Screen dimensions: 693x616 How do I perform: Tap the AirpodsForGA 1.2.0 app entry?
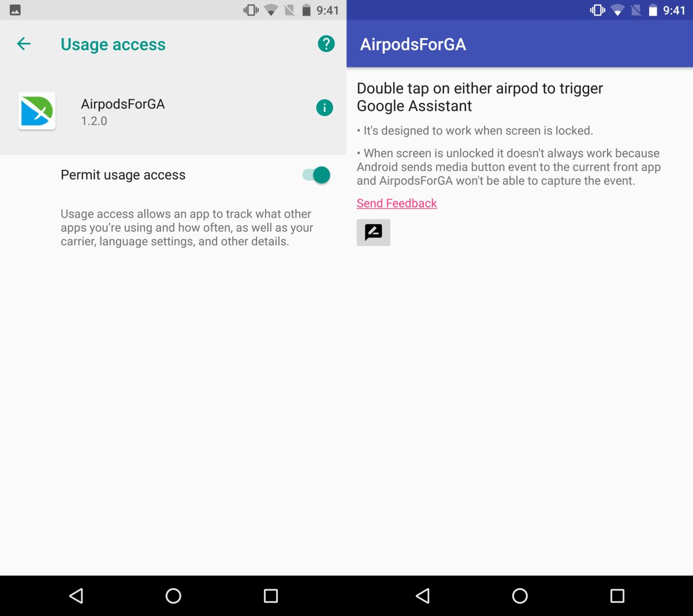tap(173, 111)
